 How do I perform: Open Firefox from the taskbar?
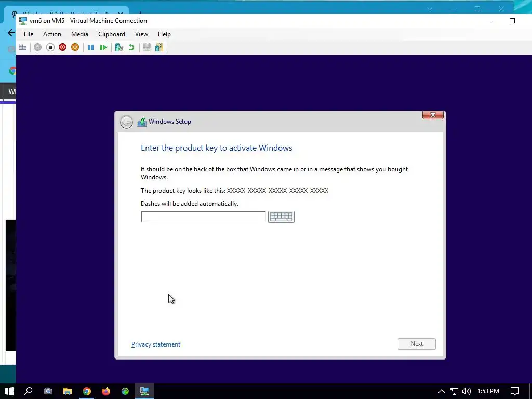point(106,391)
